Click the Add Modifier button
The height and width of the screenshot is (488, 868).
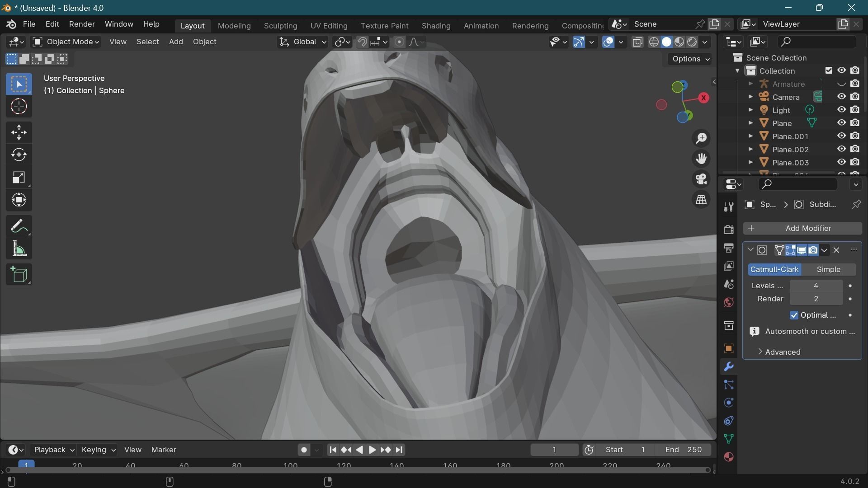pyautogui.click(x=802, y=228)
